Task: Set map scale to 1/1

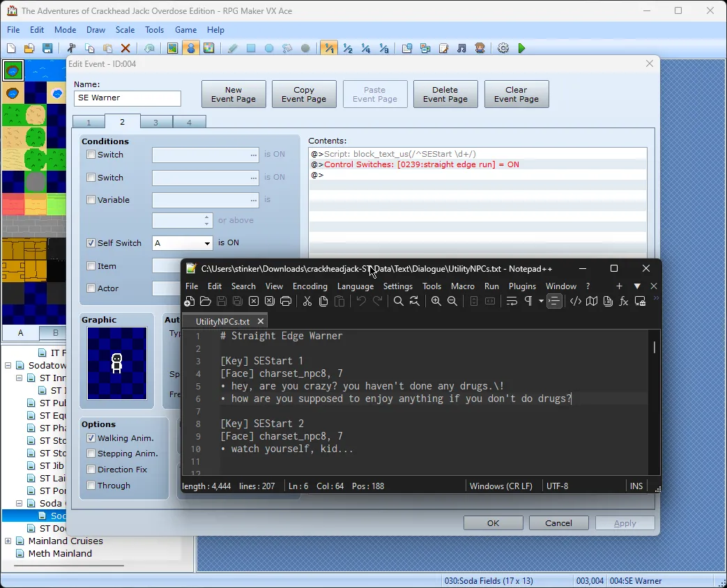Action: click(329, 48)
